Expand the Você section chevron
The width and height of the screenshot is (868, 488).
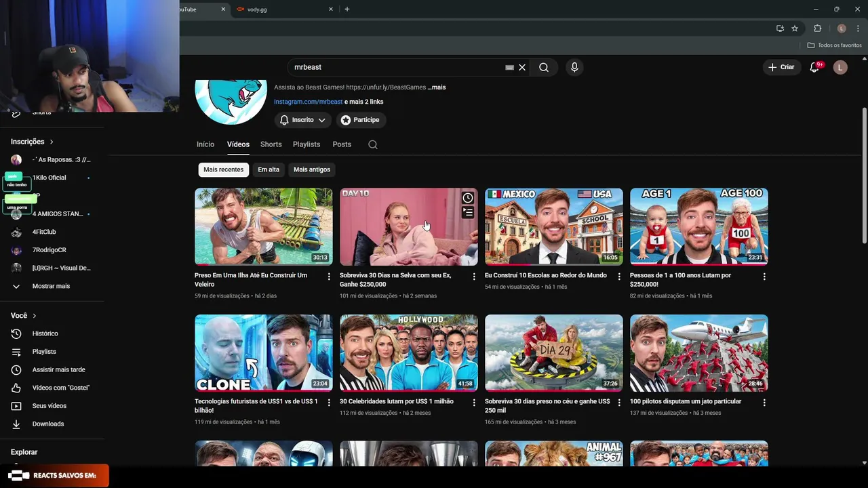pyautogui.click(x=35, y=316)
